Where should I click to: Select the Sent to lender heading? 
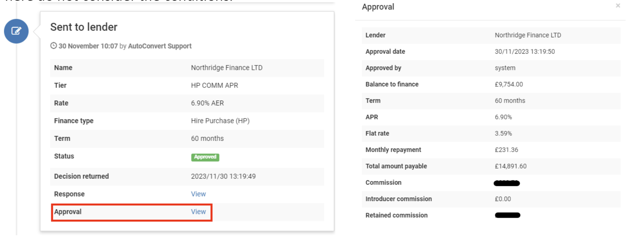pyautogui.click(x=84, y=27)
